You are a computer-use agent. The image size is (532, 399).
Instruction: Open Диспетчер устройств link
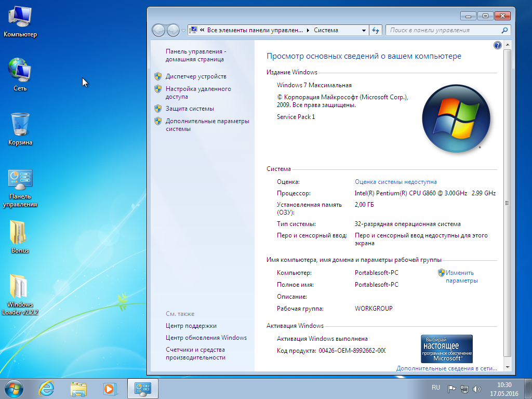[196, 76]
